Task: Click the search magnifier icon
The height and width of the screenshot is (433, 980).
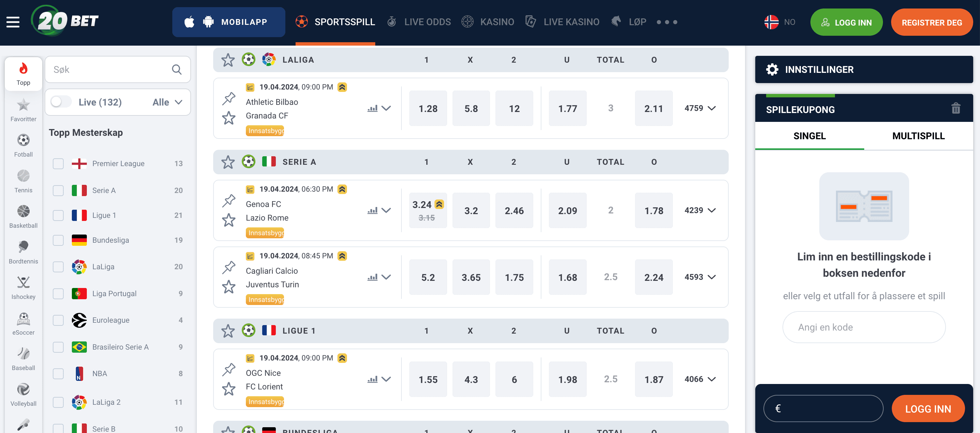Action: [x=176, y=69]
